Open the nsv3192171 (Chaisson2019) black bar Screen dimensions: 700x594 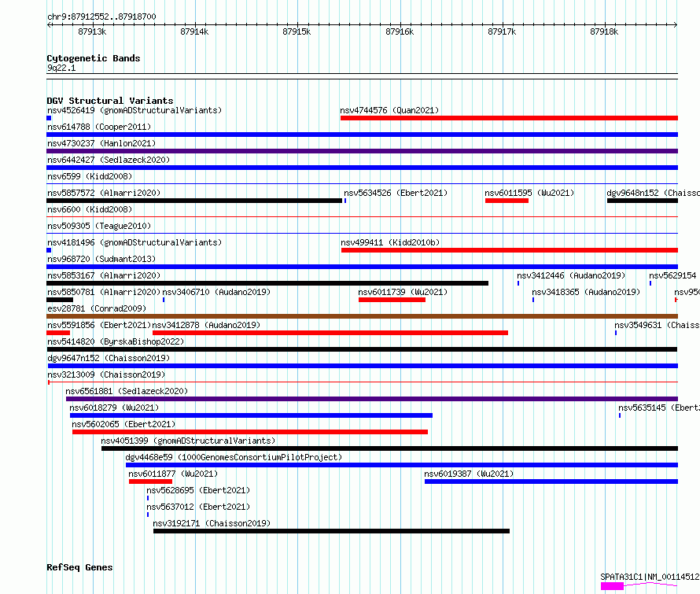331,531
